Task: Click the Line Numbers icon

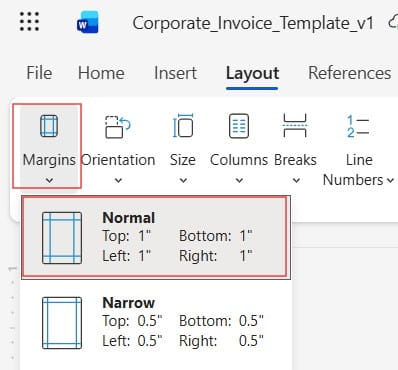Action: (358, 126)
